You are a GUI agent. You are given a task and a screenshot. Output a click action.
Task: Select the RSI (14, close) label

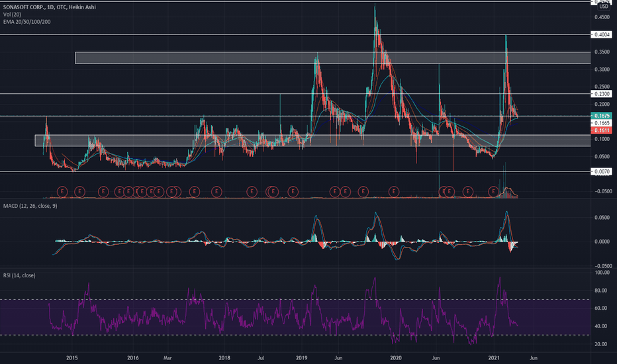19,275
